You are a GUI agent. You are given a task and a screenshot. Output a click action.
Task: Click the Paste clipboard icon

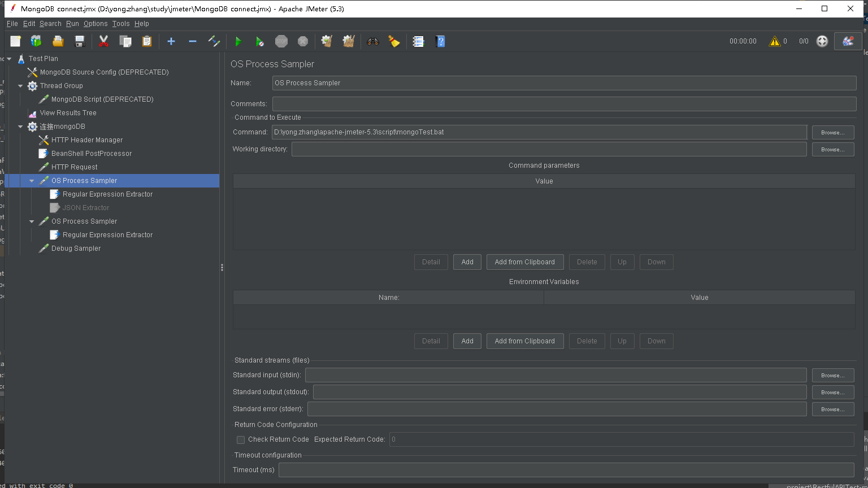tap(147, 41)
